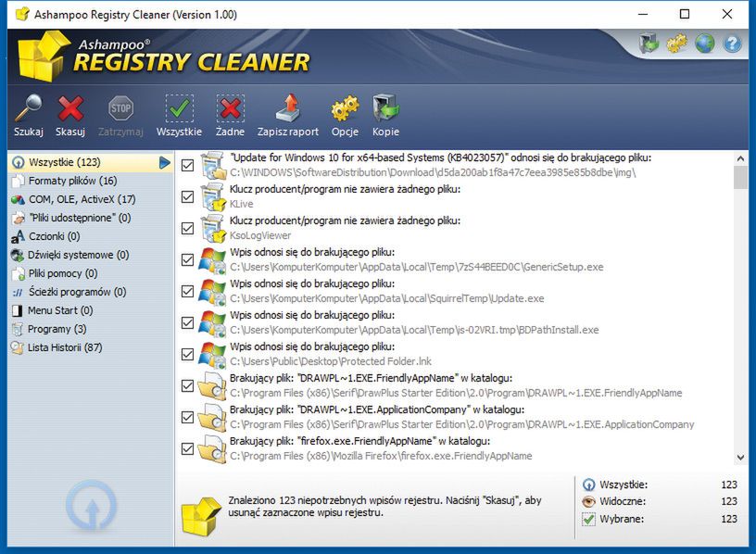
Task: Uncheck DRAWPL~1.EXE.ApplicationCompany checkbox
Action: click(187, 417)
